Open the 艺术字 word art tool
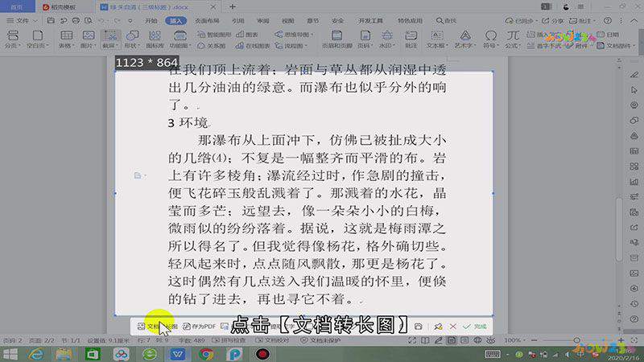 465,39
